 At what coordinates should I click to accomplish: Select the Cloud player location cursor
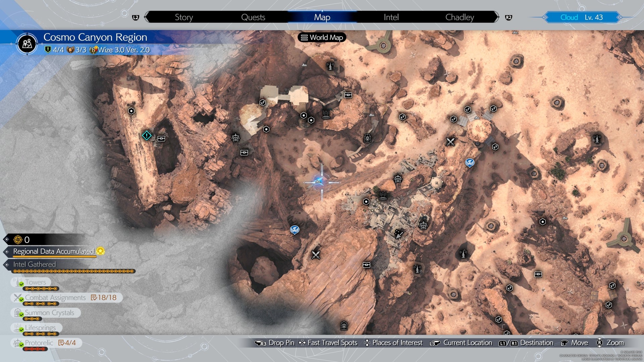tap(321, 182)
